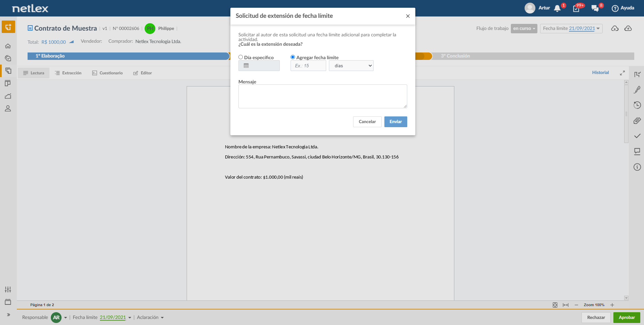This screenshot has height=325, width=644.
Task: Click the signature pen icon
Action: (x=637, y=89)
